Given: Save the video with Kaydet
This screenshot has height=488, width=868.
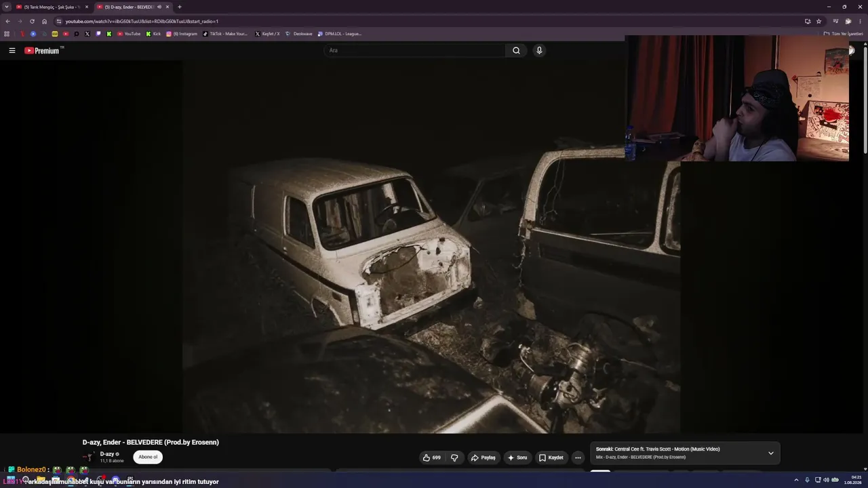Looking at the screenshot, I should click(x=551, y=457).
